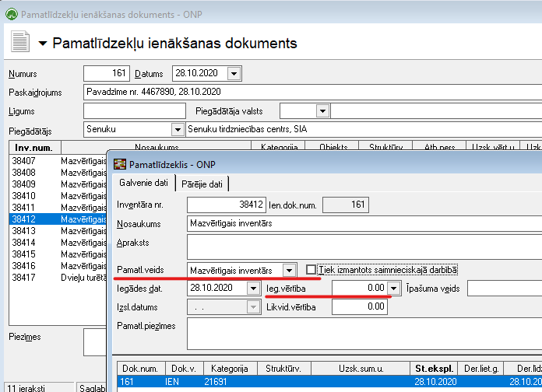Click the St.ekspl. column header
This screenshot has height=392, width=542.
pyautogui.click(x=435, y=369)
